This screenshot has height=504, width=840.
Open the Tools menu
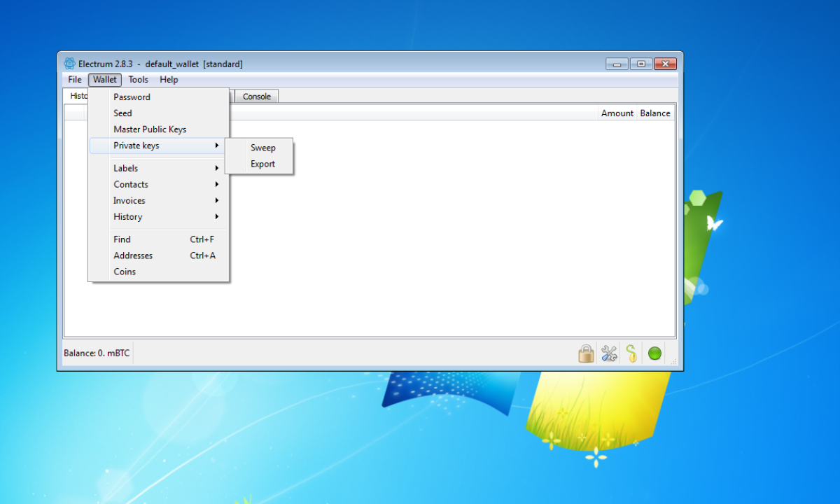click(138, 79)
